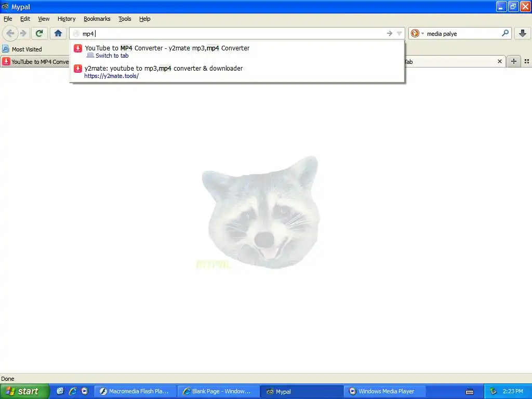Screen dimensions: 532x399
Task: Show all tabs grid button
Action: 527,61
